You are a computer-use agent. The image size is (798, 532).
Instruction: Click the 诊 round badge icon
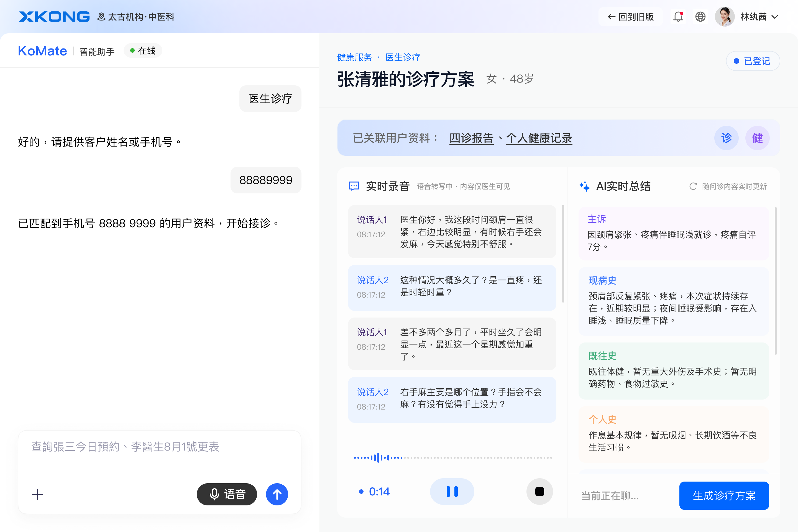[727, 138]
